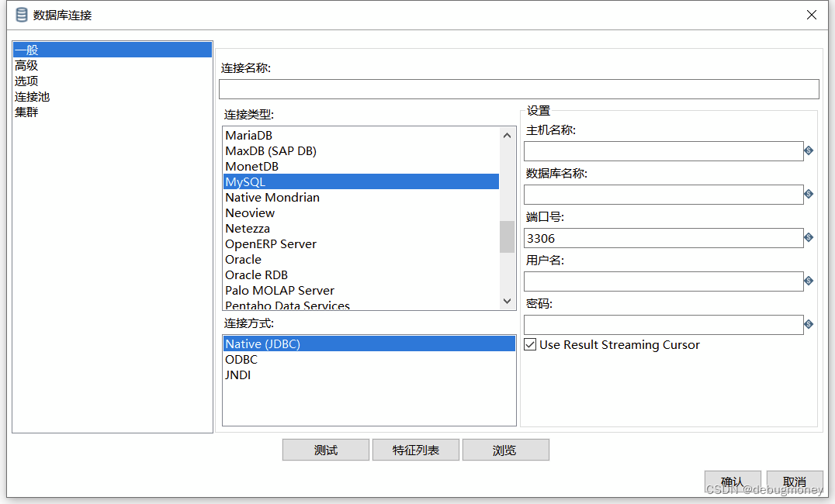Click the 端口号 field showing 3306
Image resolution: width=835 pixels, height=504 pixels.
[663, 238]
